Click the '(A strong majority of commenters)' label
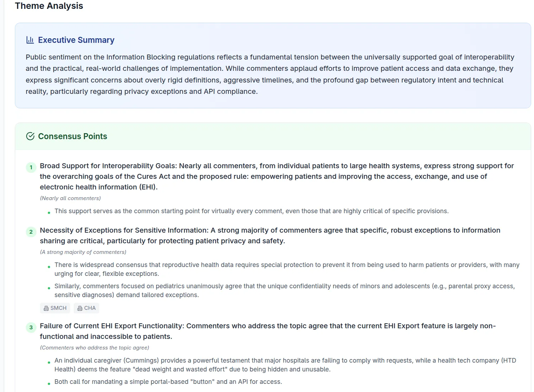 point(83,252)
